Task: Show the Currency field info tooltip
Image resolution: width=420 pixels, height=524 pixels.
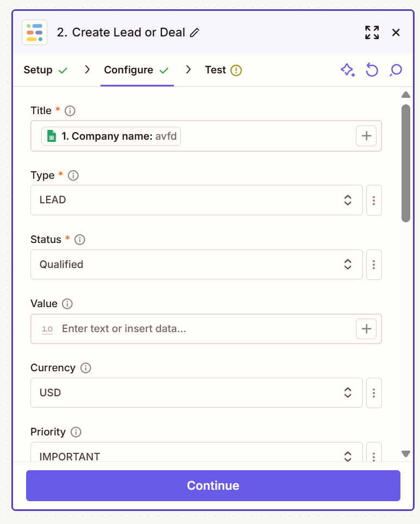Action: [85, 368]
